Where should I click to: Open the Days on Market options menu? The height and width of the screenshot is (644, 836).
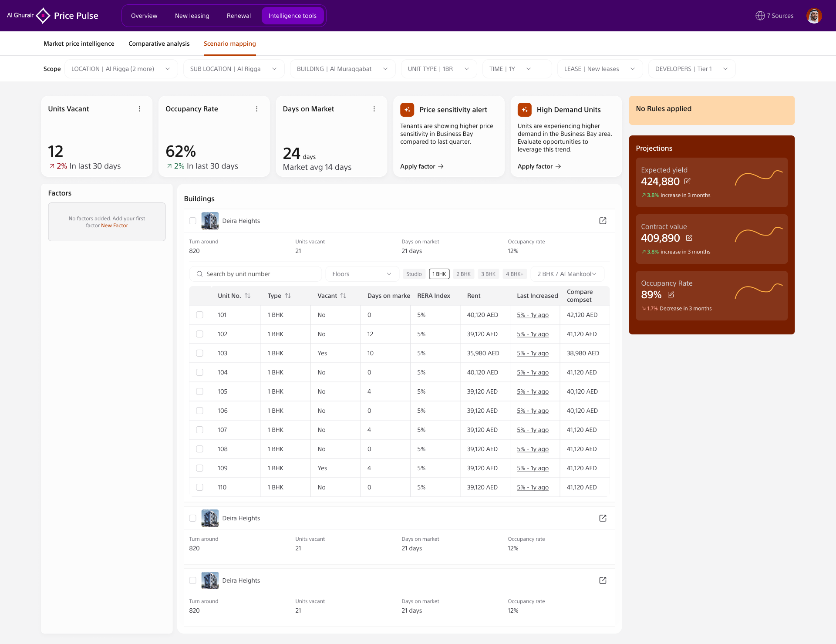(x=374, y=109)
